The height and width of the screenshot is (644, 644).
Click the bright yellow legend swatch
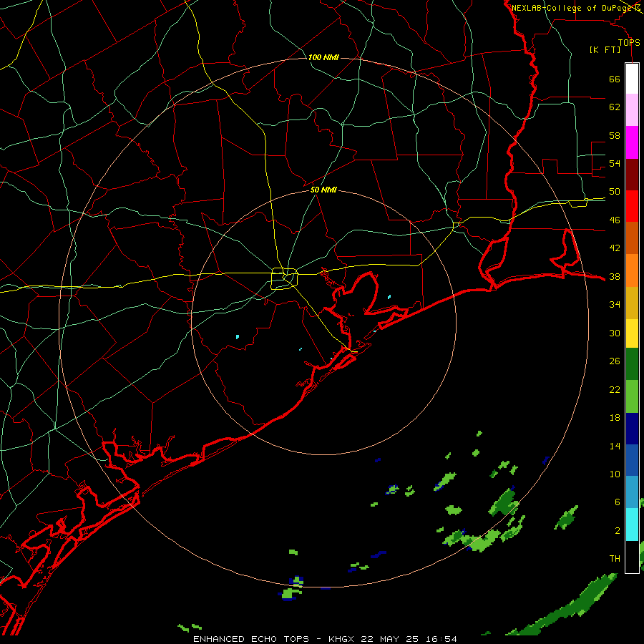click(x=632, y=333)
